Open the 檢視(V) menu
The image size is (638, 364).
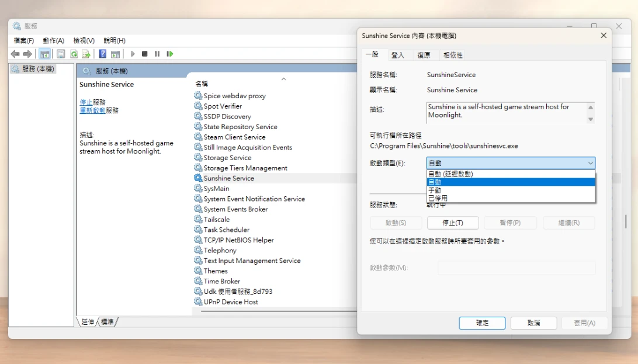pyautogui.click(x=84, y=40)
